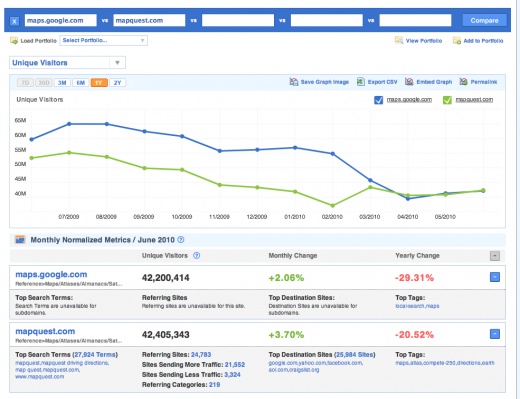Open the Unique Visitors metric dropdown
520x399 pixels.
pyautogui.click(x=67, y=63)
